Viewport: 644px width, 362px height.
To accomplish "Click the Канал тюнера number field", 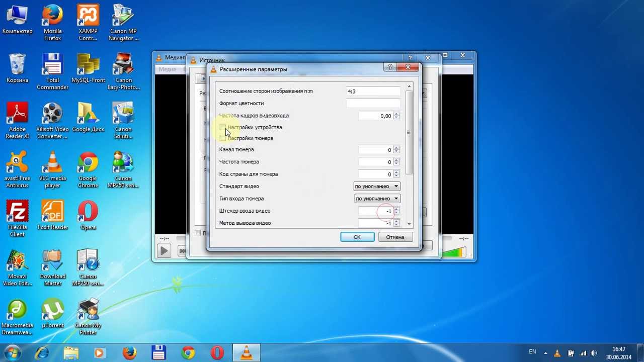I will [x=376, y=150].
